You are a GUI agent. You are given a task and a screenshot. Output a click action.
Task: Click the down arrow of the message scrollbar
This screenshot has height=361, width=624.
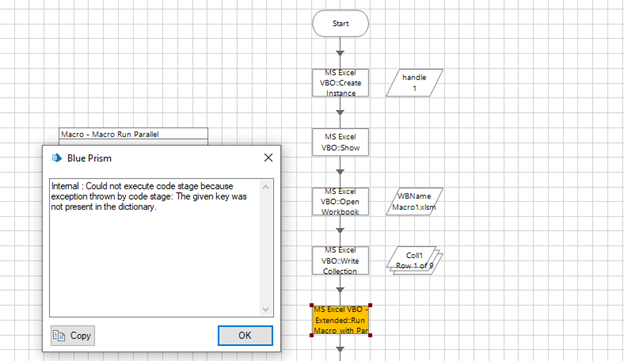(266, 309)
